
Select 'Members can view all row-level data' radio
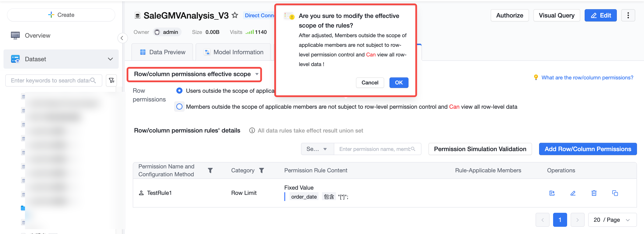[x=179, y=107]
